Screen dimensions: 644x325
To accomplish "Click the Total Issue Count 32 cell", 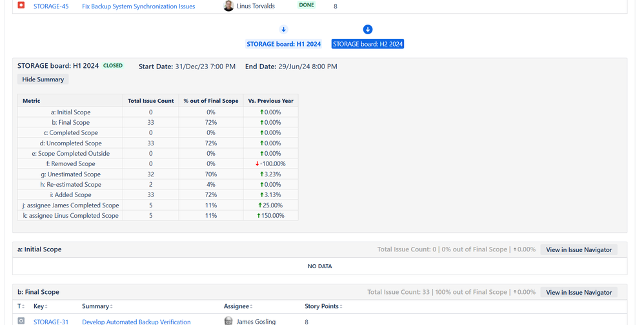I will click(151, 174).
